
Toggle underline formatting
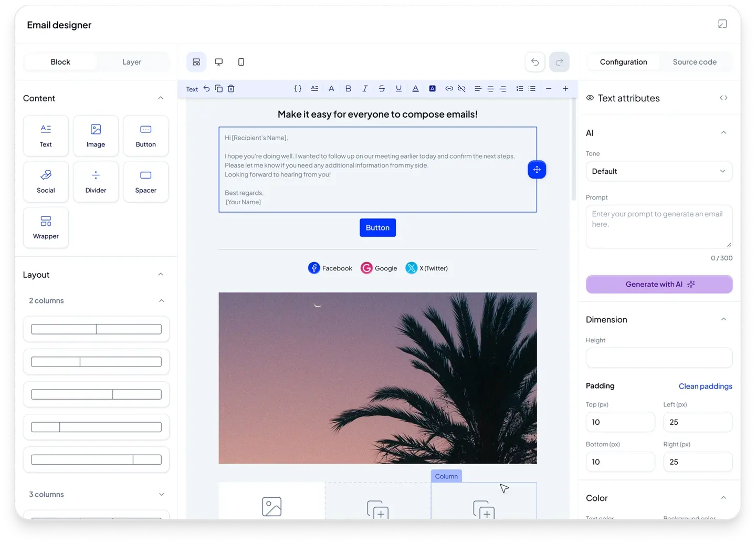pos(398,89)
